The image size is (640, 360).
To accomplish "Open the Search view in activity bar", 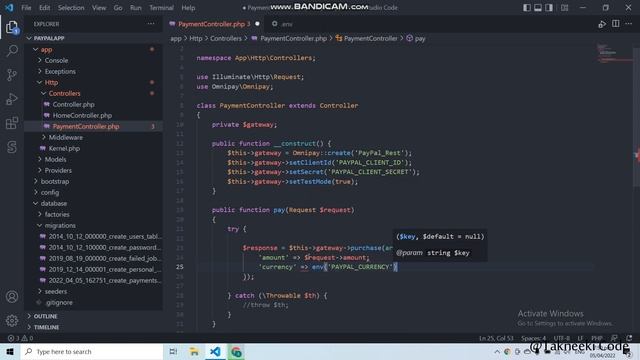I will [12, 51].
